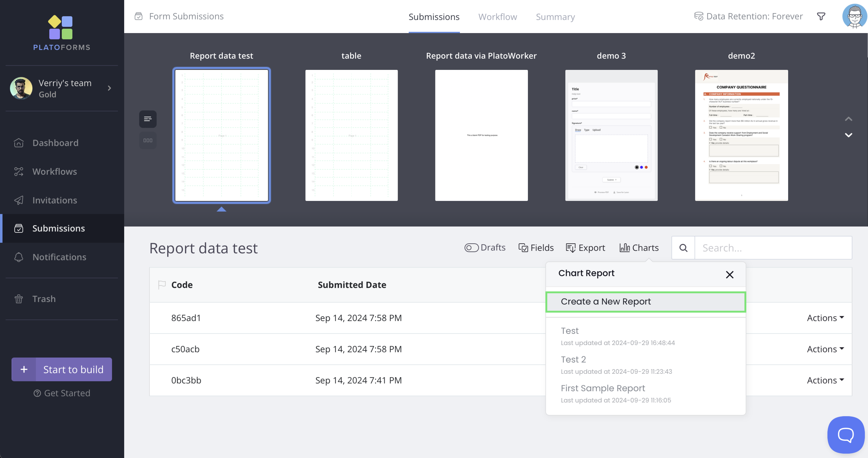Image resolution: width=868 pixels, height=458 pixels.
Task: Switch to list view layout icon
Action: tap(148, 119)
